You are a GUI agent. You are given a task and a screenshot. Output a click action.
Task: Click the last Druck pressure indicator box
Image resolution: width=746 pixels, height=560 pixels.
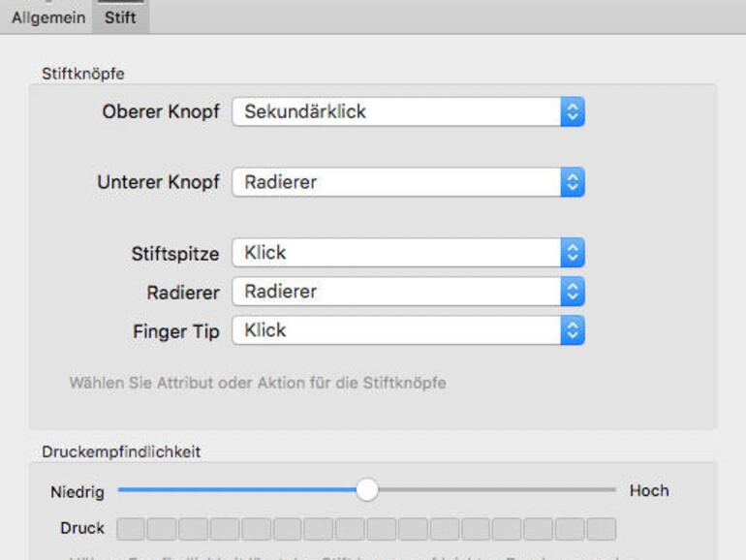pos(602,529)
